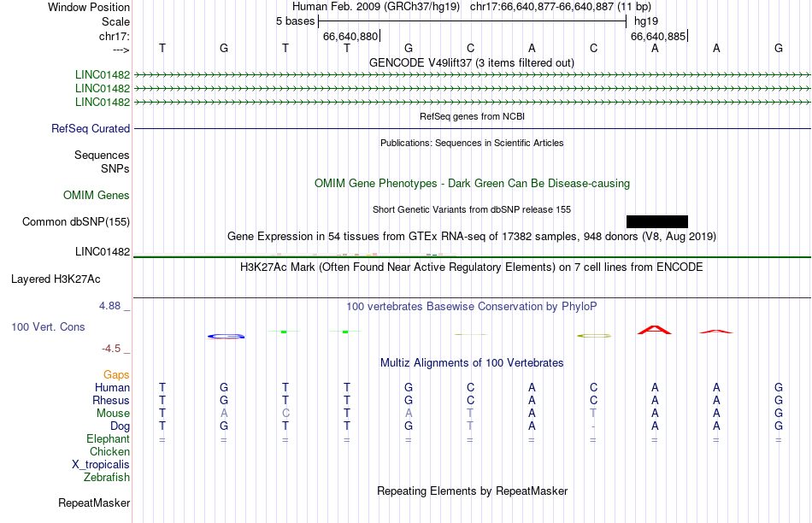
Task: Open the GTEx Gene Expression track title
Action: click(472, 237)
